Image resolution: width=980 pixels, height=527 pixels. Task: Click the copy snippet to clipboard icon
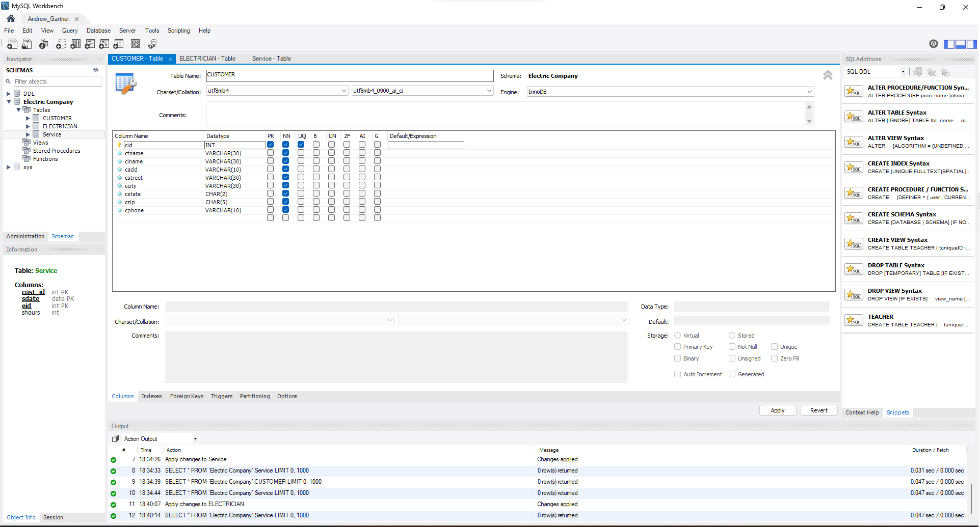click(x=945, y=72)
